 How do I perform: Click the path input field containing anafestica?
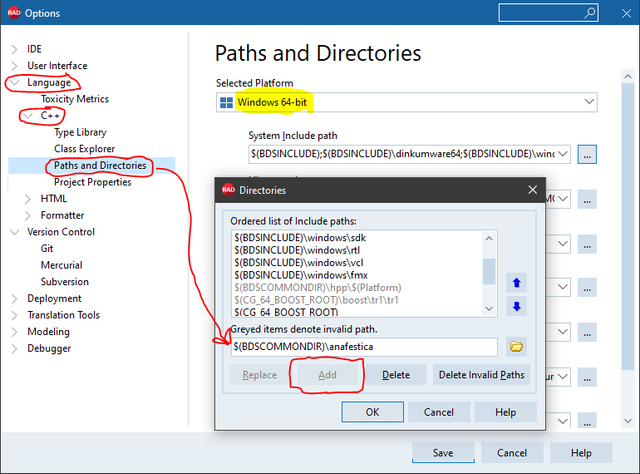tap(364, 347)
